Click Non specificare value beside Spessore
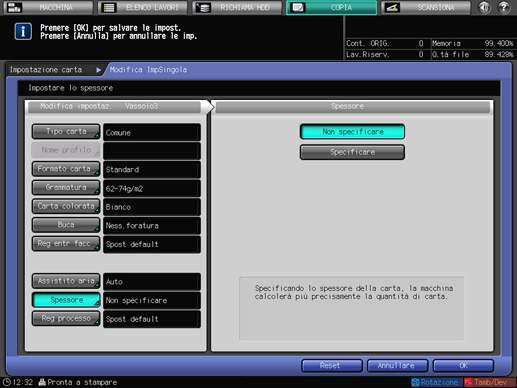This screenshot has height=388, width=517. click(152, 300)
